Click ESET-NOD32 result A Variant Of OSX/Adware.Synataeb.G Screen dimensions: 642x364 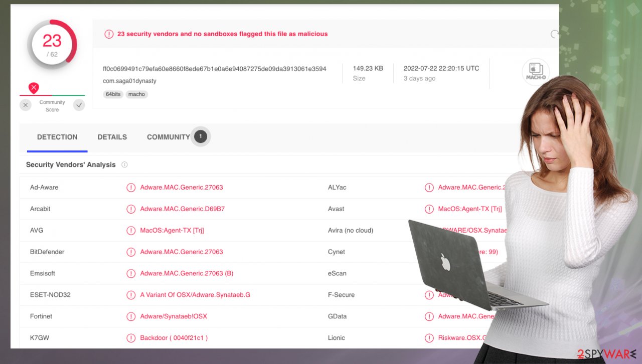(195, 295)
